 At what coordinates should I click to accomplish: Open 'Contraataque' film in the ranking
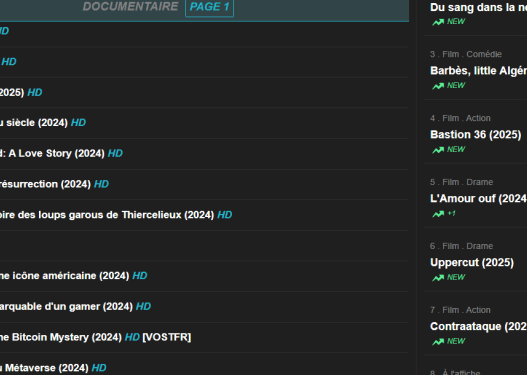[479, 326]
